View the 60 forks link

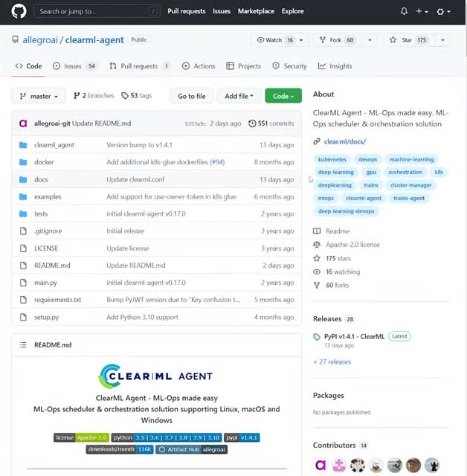[337, 285]
